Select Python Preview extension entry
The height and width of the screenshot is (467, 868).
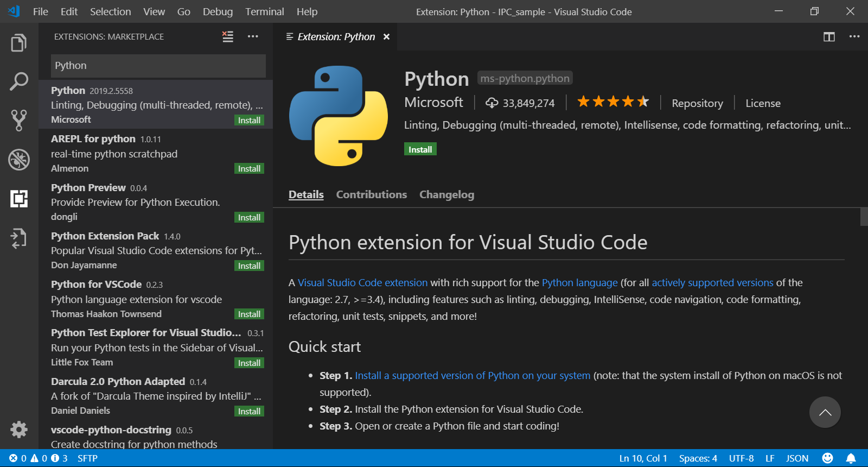coord(156,201)
